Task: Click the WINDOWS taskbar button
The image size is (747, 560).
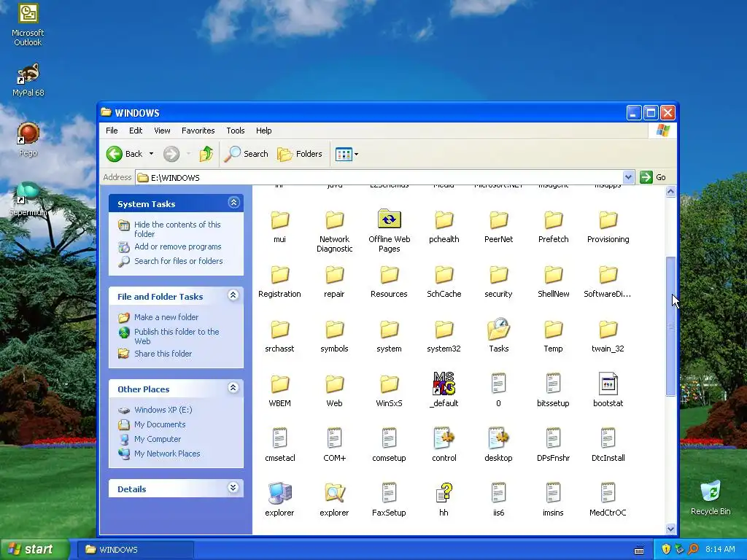Action: coord(136,550)
